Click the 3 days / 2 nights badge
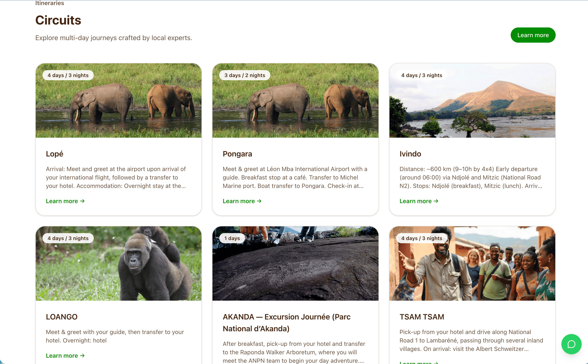The width and height of the screenshot is (588, 364). click(x=245, y=75)
